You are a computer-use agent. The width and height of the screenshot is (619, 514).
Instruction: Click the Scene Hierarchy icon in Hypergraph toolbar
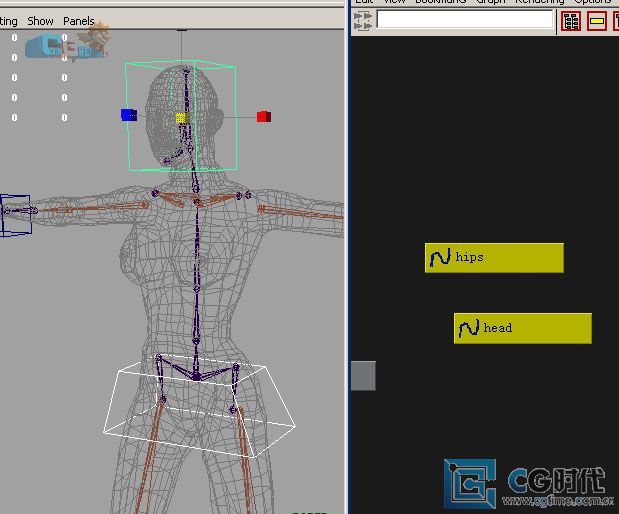(571, 21)
